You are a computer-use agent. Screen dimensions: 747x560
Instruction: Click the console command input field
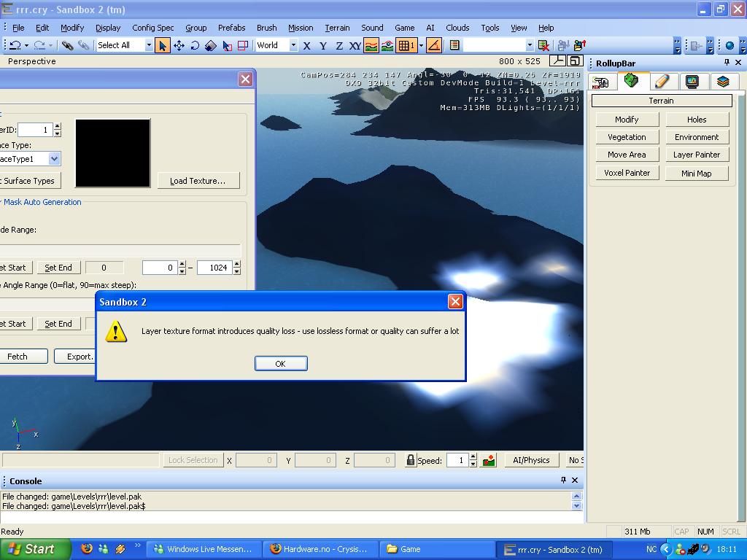292,517
